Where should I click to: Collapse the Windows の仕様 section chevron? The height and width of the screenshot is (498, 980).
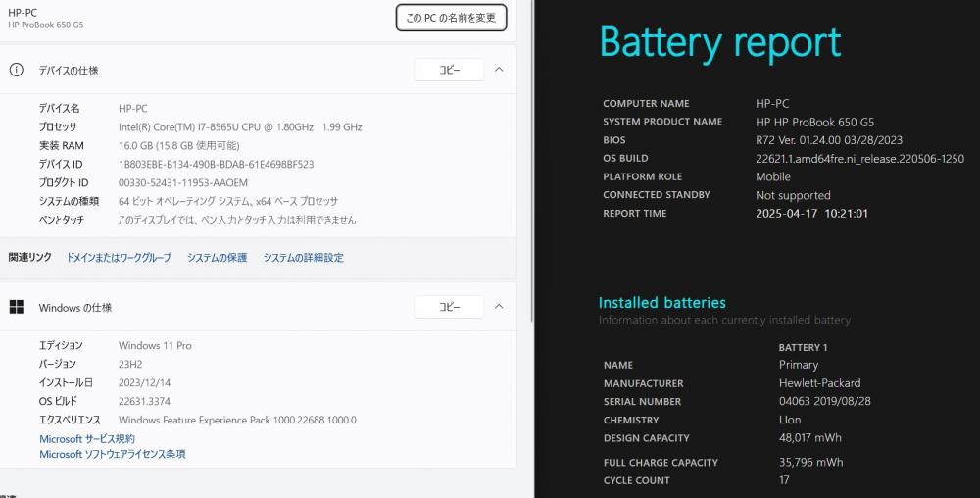(x=499, y=306)
